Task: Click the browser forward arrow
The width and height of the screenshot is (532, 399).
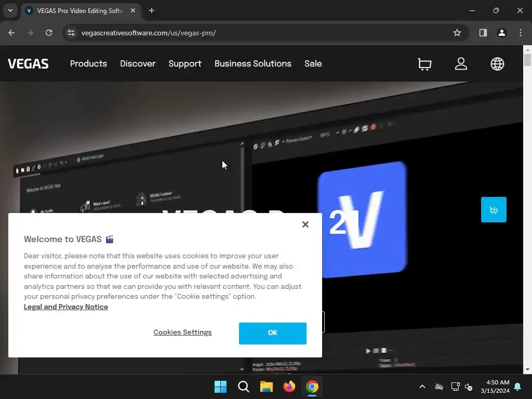Action: (x=30, y=33)
